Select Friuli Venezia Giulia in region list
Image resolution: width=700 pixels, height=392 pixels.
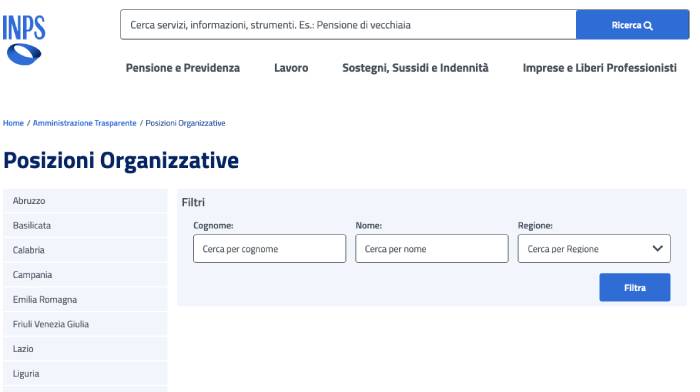tap(85, 324)
